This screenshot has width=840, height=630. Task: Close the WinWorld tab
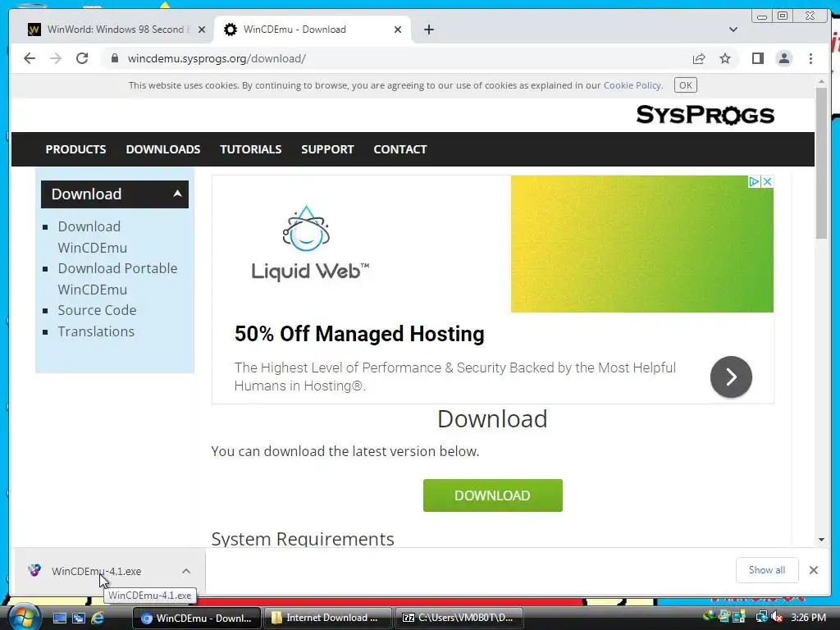(x=202, y=30)
